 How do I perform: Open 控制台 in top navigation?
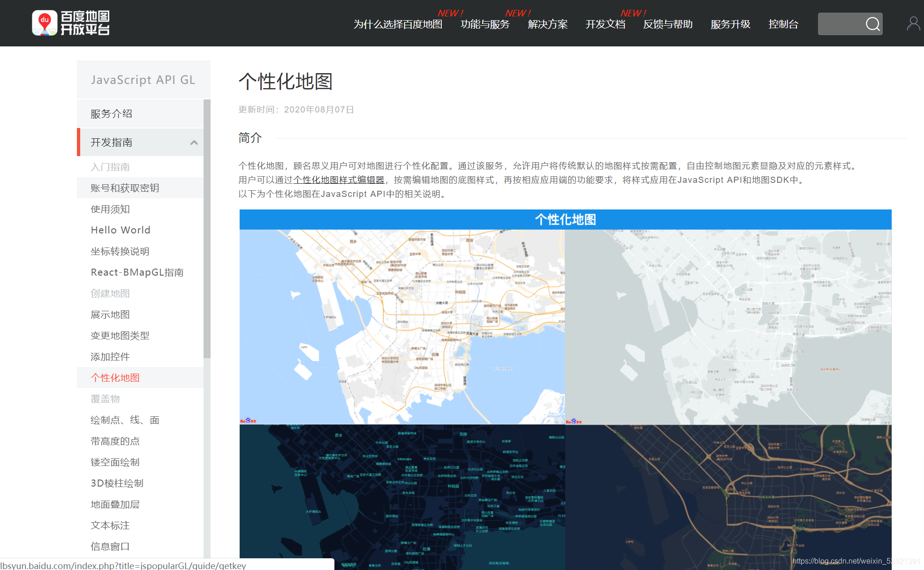point(783,24)
